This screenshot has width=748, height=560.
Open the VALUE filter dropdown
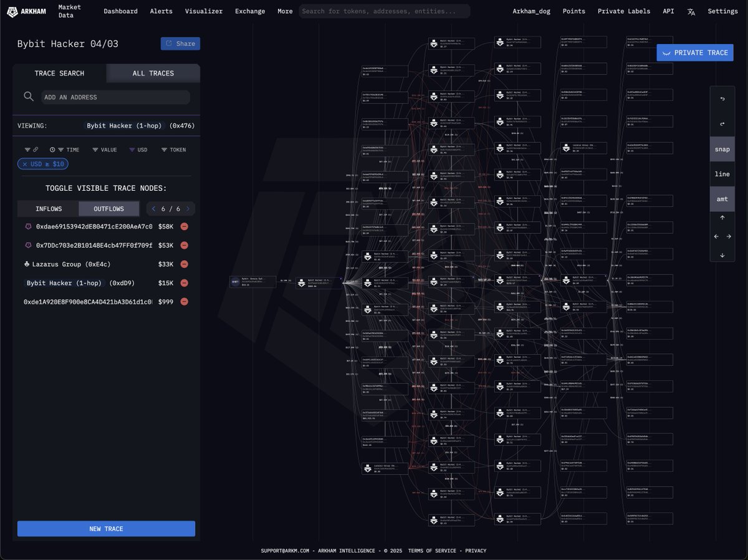[x=104, y=150]
